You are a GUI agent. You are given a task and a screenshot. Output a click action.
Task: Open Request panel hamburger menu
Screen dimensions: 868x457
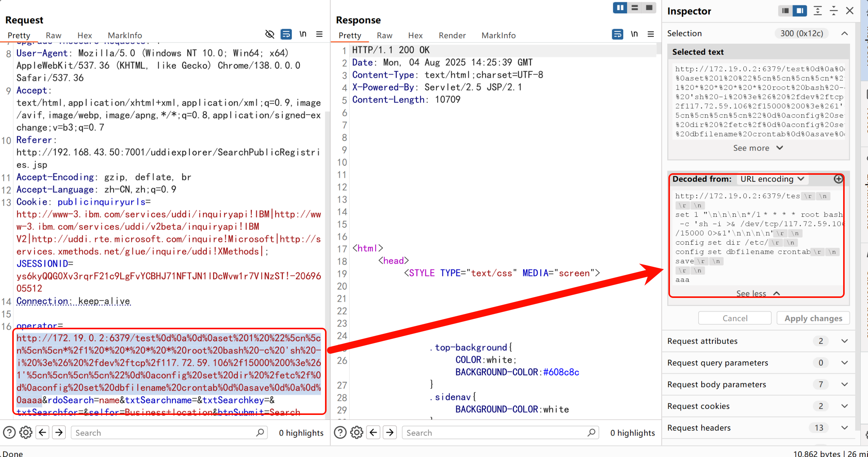click(319, 34)
